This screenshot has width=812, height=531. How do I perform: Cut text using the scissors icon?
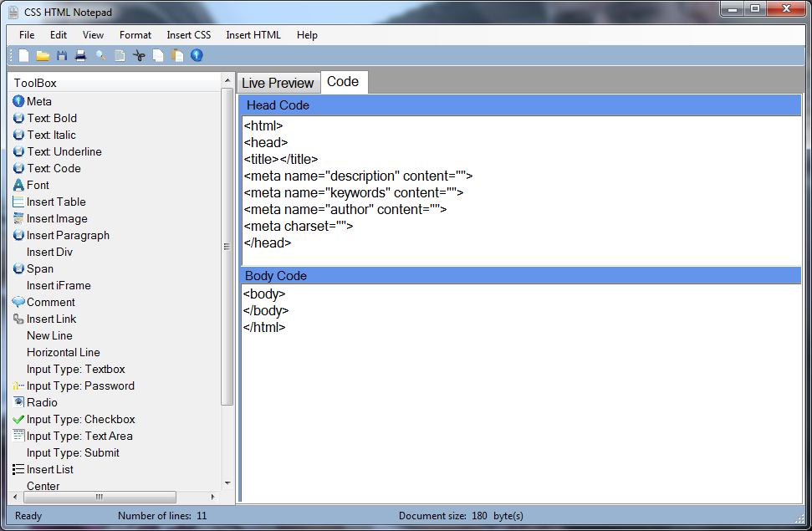point(139,55)
